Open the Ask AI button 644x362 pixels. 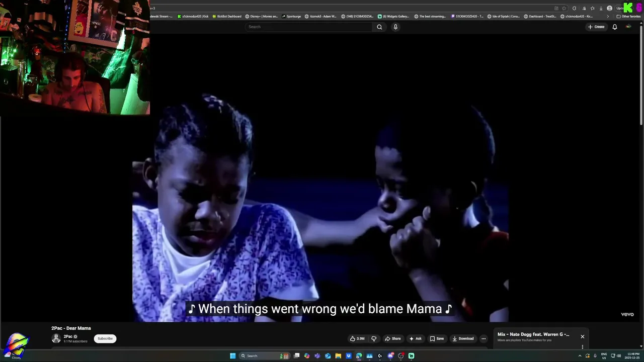415,338
